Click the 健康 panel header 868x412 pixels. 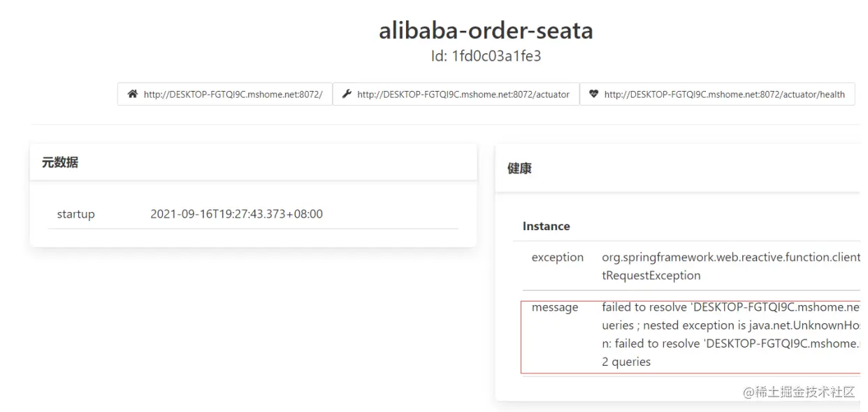519,169
